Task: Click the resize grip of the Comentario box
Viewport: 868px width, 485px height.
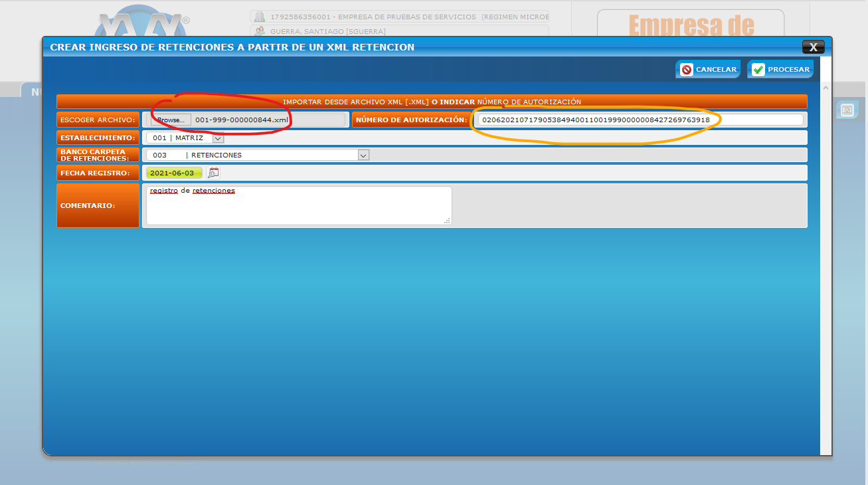Action: point(447,221)
